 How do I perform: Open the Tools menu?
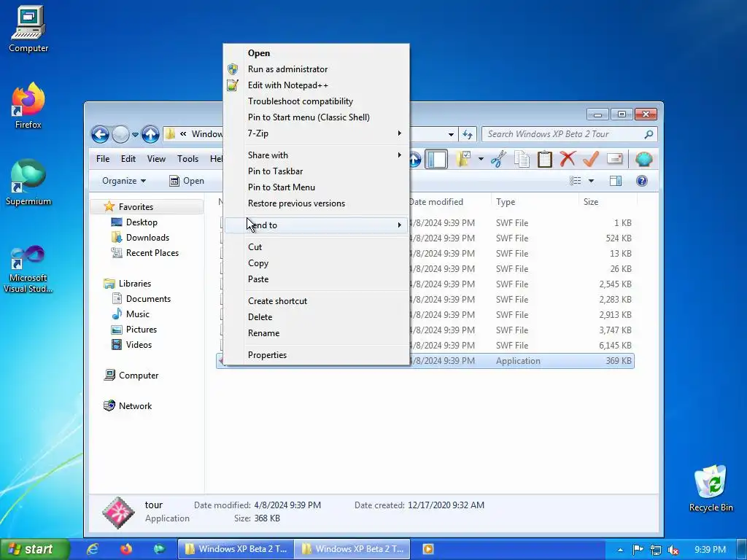tap(187, 158)
